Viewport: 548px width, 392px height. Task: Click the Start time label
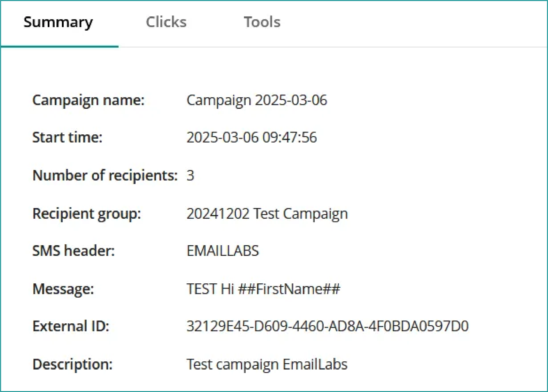point(67,137)
